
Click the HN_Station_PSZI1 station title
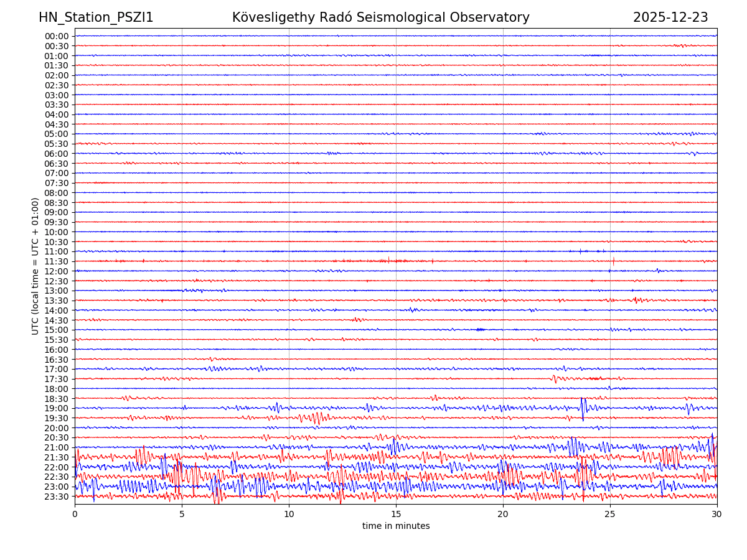point(96,18)
